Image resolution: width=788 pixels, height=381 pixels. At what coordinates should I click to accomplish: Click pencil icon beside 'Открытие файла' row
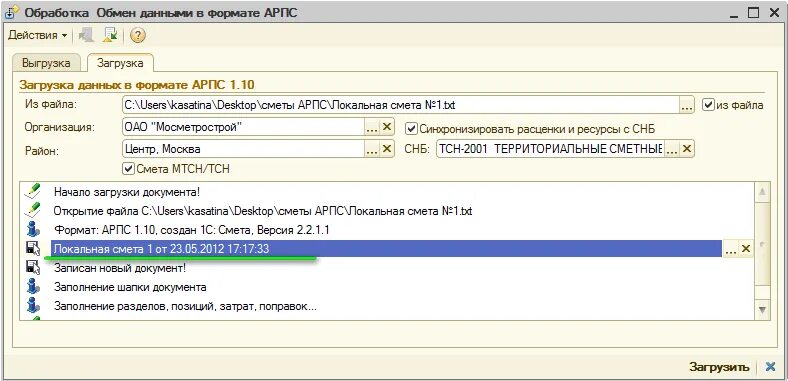(33, 210)
